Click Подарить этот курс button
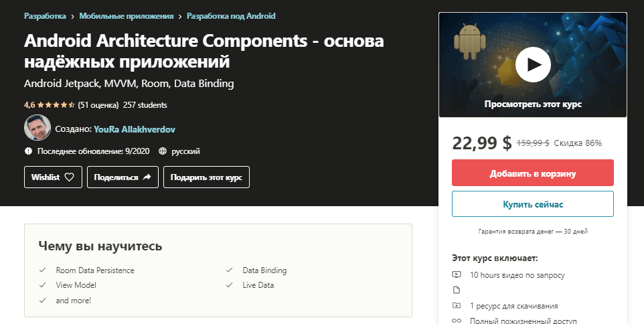 (206, 177)
